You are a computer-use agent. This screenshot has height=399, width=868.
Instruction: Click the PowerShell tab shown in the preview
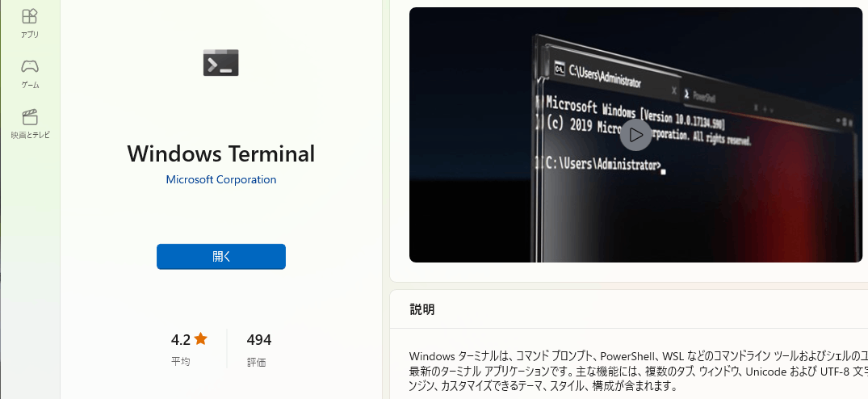tap(700, 96)
